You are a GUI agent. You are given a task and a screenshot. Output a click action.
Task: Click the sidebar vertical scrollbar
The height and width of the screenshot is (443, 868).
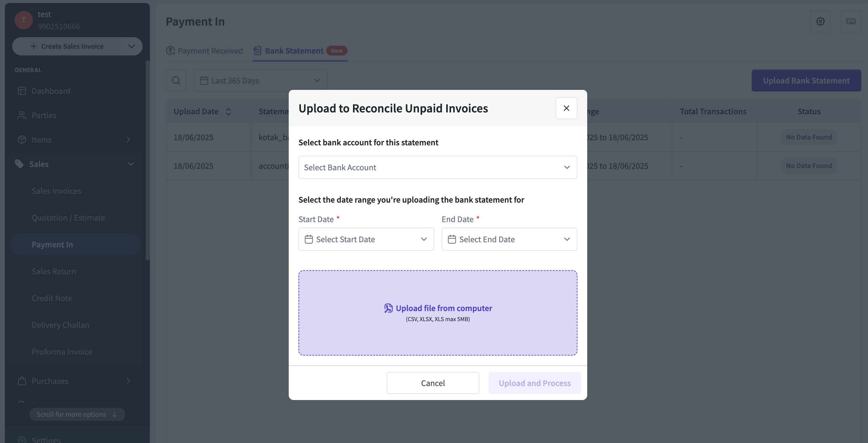click(147, 161)
